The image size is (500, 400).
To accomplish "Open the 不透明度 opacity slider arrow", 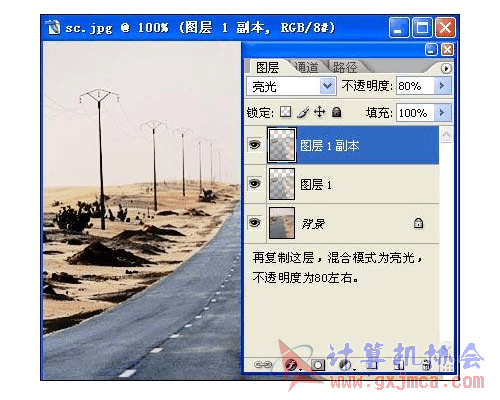I will (x=443, y=86).
